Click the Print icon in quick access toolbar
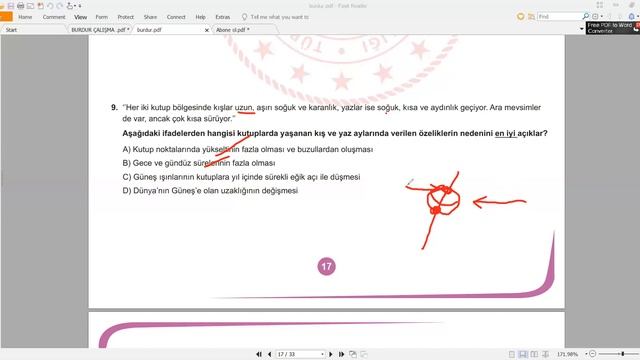Viewport: 640px width, 360px height. point(20,6)
